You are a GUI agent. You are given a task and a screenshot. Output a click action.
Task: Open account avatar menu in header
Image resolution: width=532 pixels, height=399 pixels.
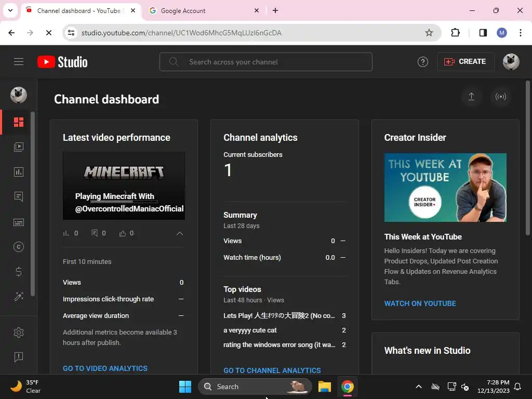point(511,62)
